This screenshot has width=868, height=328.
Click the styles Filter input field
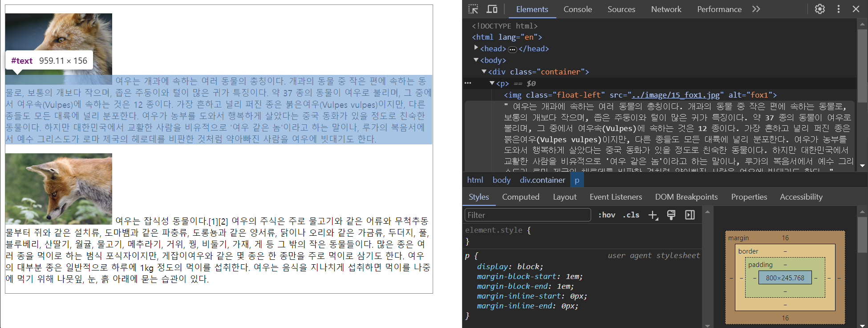527,215
